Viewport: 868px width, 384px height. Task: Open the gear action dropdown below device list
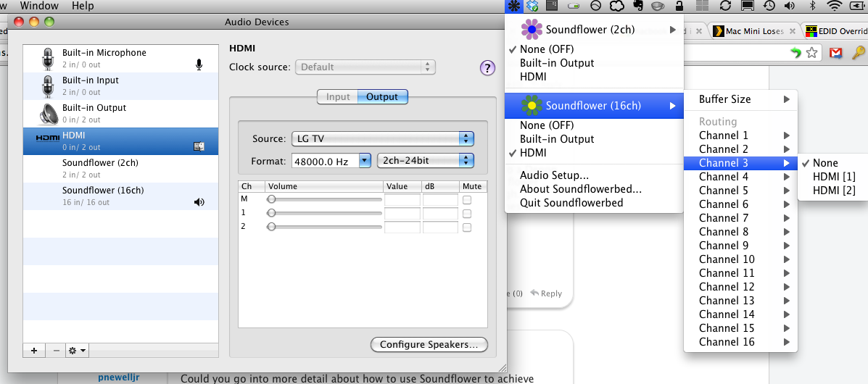coord(76,350)
